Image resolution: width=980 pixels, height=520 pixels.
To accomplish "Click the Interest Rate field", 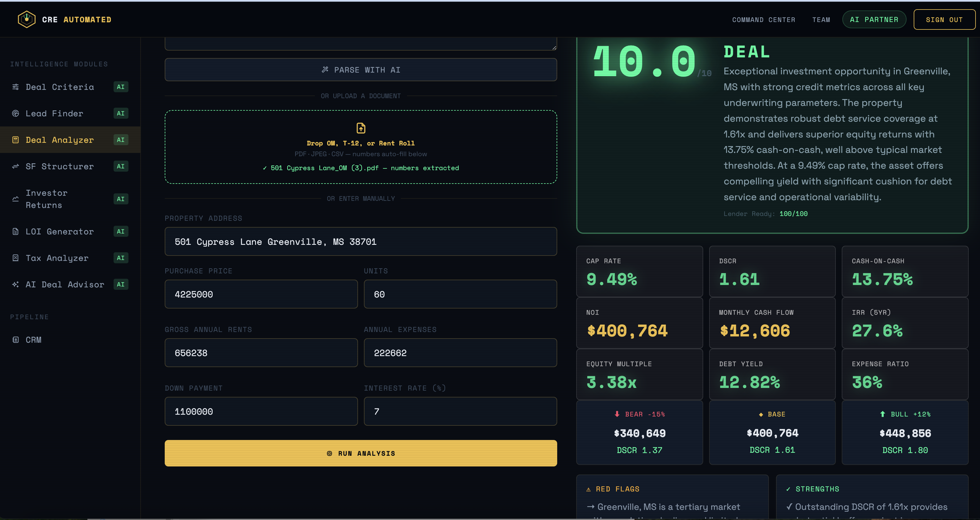I will 460,411.
